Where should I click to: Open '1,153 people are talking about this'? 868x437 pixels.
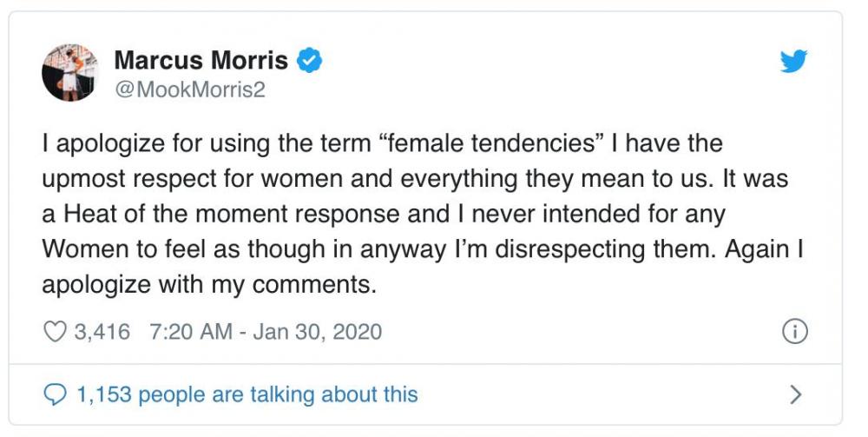point(247,394)
